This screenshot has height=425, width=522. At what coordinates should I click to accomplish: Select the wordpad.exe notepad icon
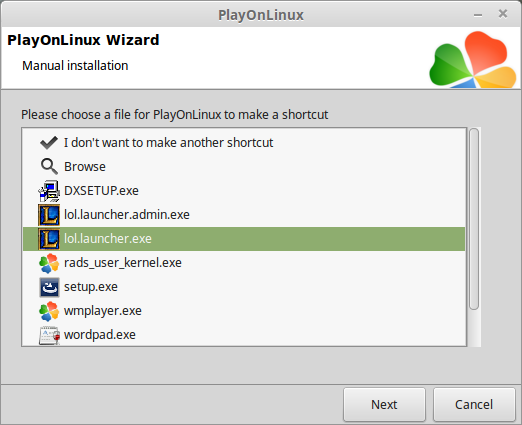coord(49,335)
